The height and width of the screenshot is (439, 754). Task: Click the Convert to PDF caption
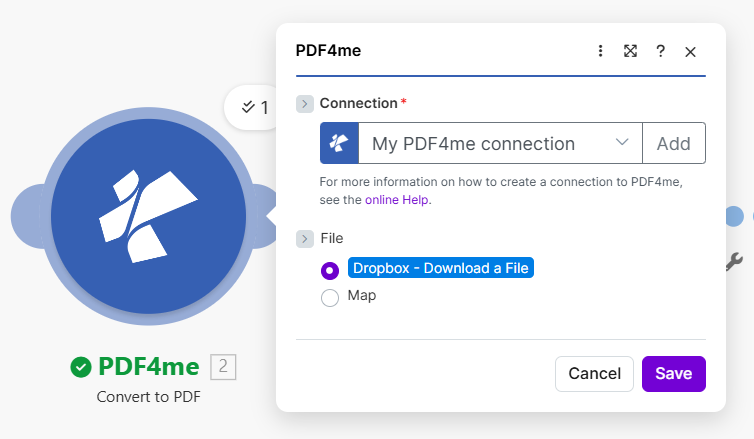[149, 397]
